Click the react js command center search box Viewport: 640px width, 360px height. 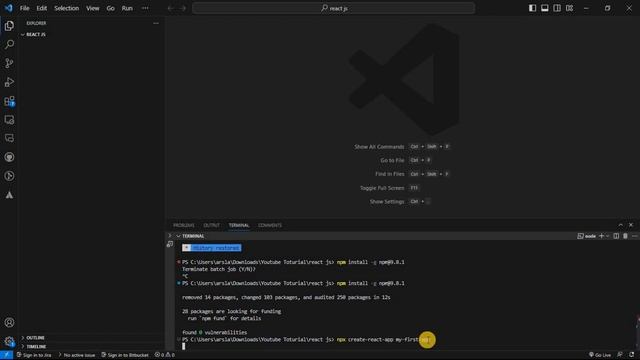coord(333,8)
